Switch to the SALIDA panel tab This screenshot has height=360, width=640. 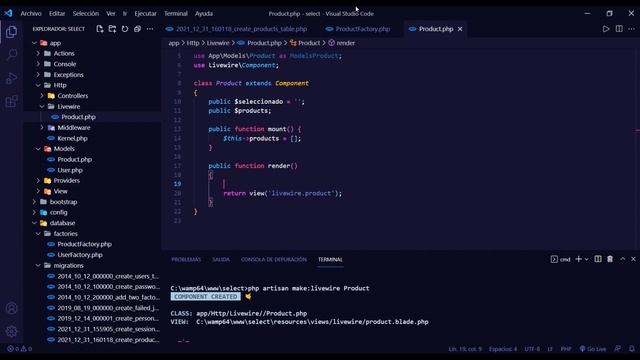click(x=221, y=260)
